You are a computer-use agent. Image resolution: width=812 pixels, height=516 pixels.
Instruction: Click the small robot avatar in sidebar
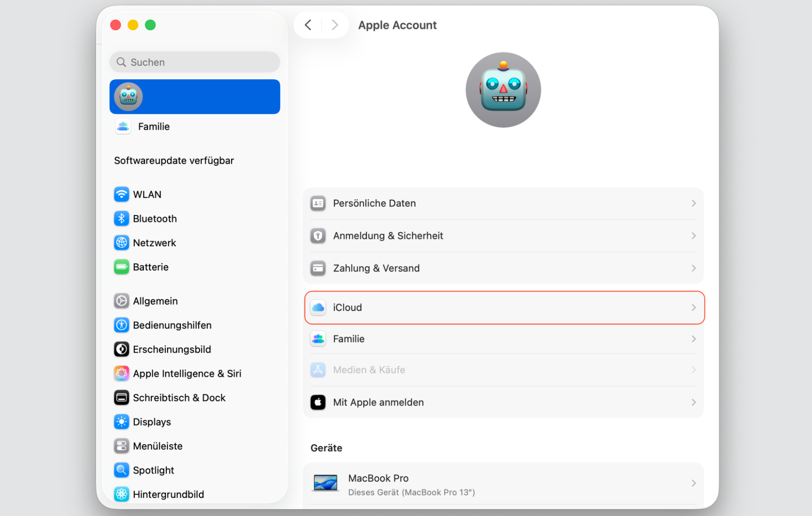point(128,97)
